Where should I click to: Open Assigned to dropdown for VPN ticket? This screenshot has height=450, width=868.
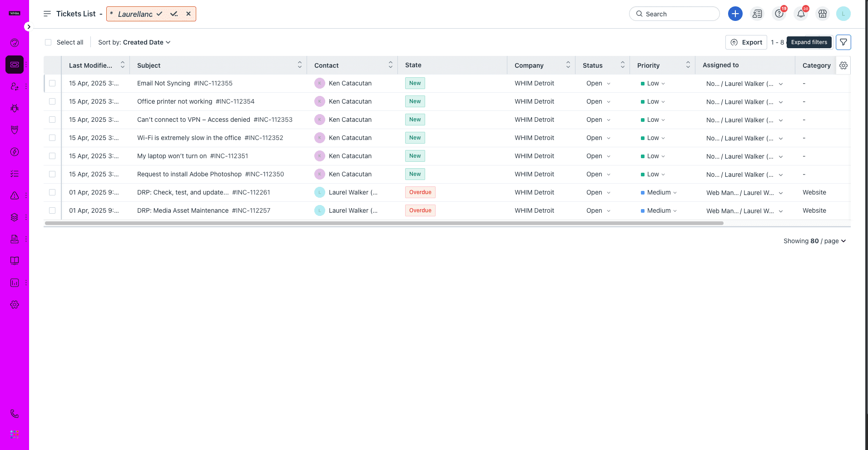(744, 120)
